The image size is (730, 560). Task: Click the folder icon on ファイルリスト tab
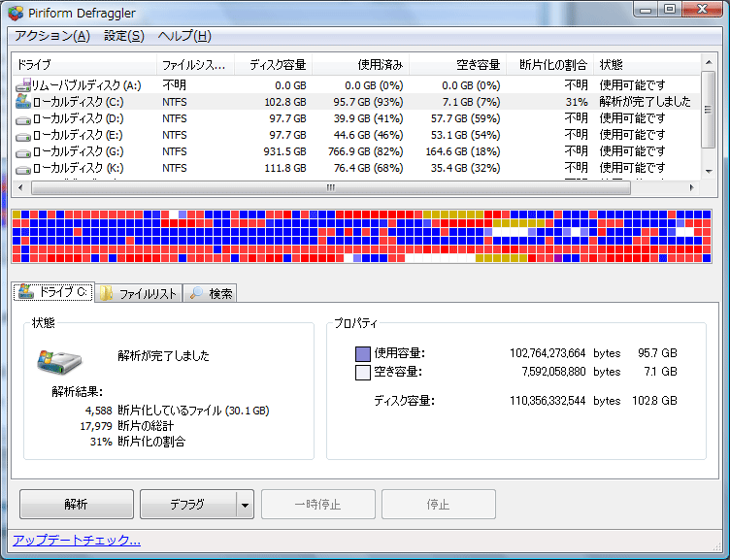pos(107,293)
